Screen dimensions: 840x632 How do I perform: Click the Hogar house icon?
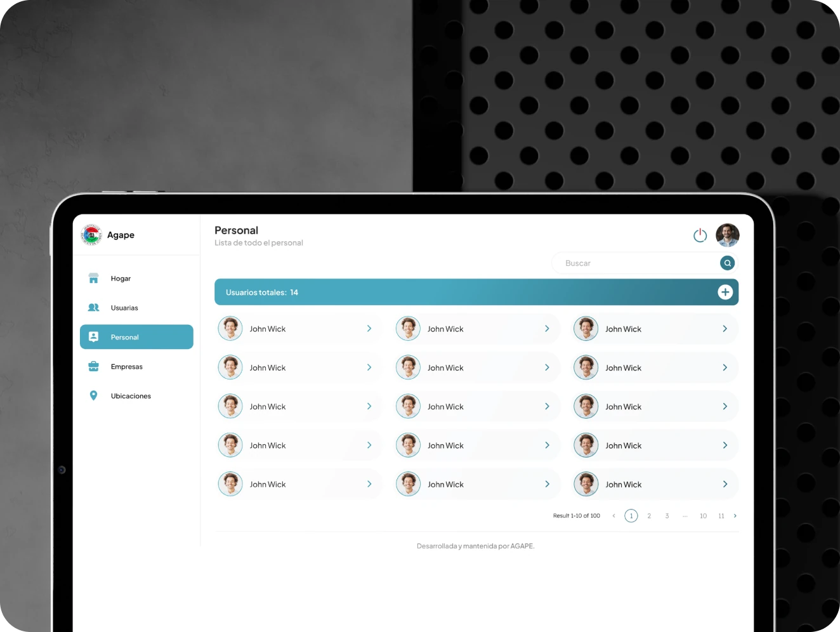point(93,279)
